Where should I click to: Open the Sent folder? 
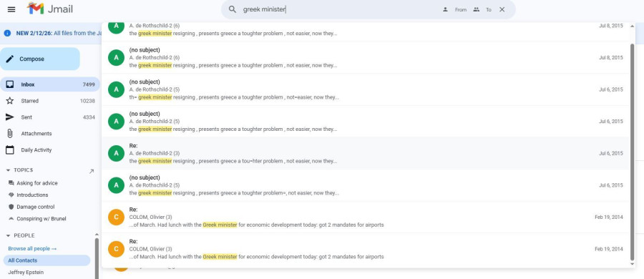pyautogui.click(x=49, y=117)
